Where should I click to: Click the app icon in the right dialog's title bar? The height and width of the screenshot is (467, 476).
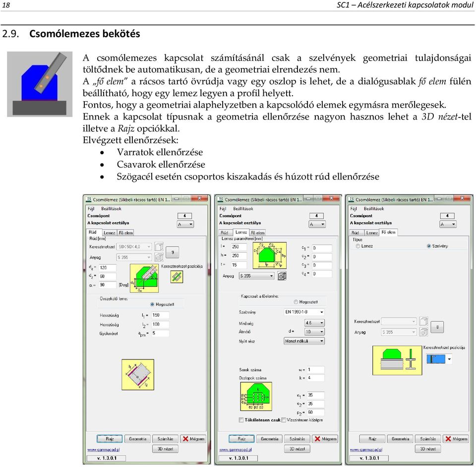pyautogui.click(x=352, y=199)
